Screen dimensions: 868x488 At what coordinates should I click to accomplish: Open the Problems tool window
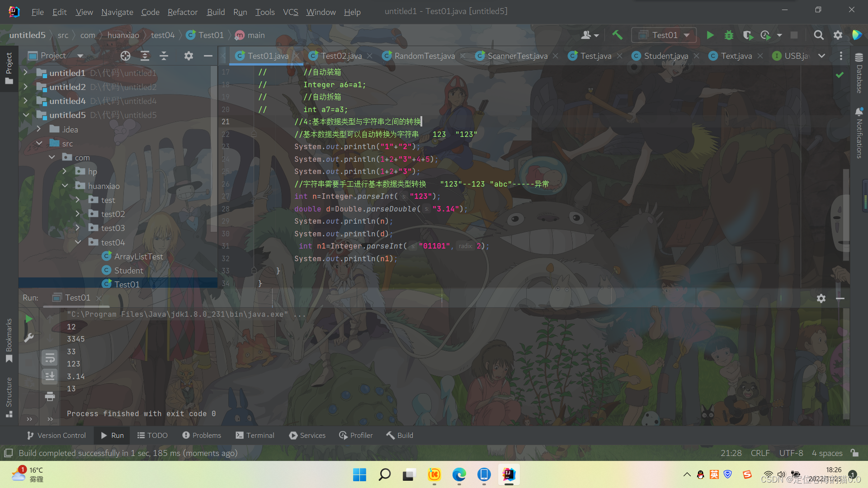202,436
